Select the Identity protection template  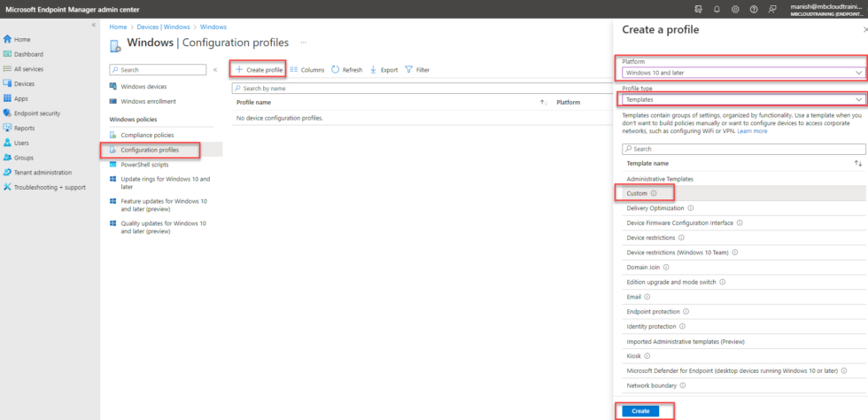[x=744, y=326]
